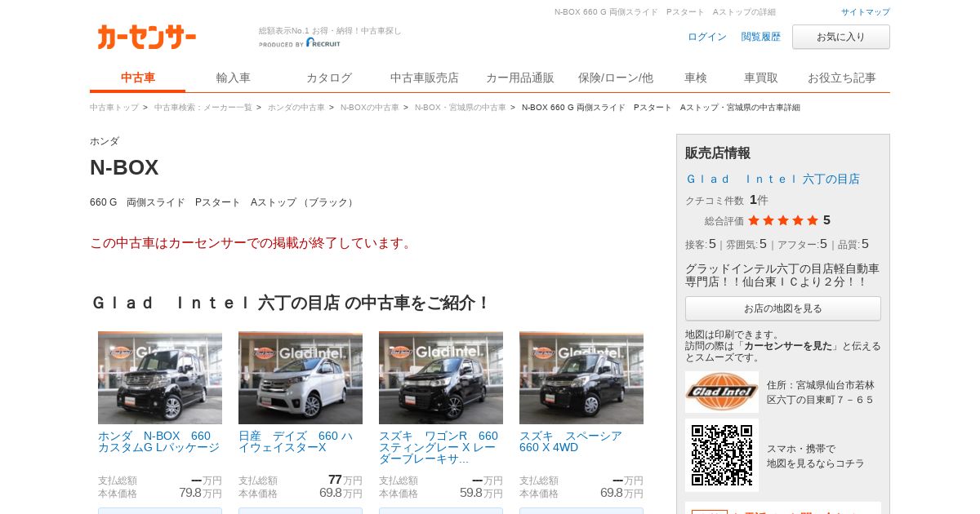The image size is (980, 514).
Task: Open the カー用品通販 tab
Action: click(x=520, y=78)
